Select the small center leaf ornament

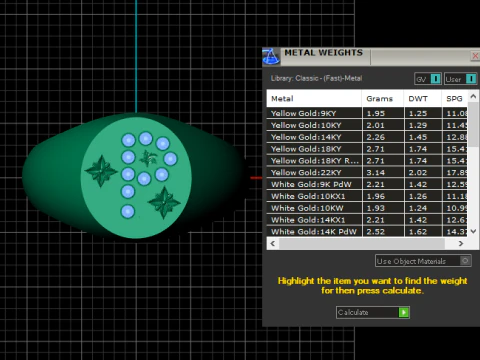coord(148,158)
